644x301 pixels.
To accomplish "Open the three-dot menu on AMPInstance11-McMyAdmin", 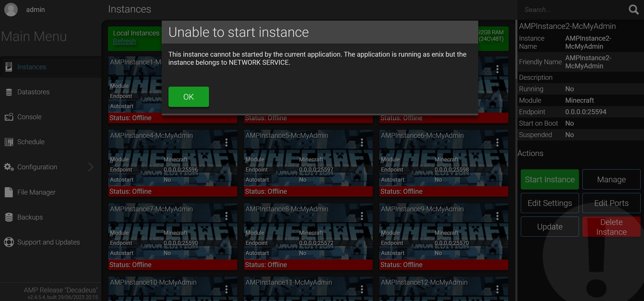I will pos(362,289).
